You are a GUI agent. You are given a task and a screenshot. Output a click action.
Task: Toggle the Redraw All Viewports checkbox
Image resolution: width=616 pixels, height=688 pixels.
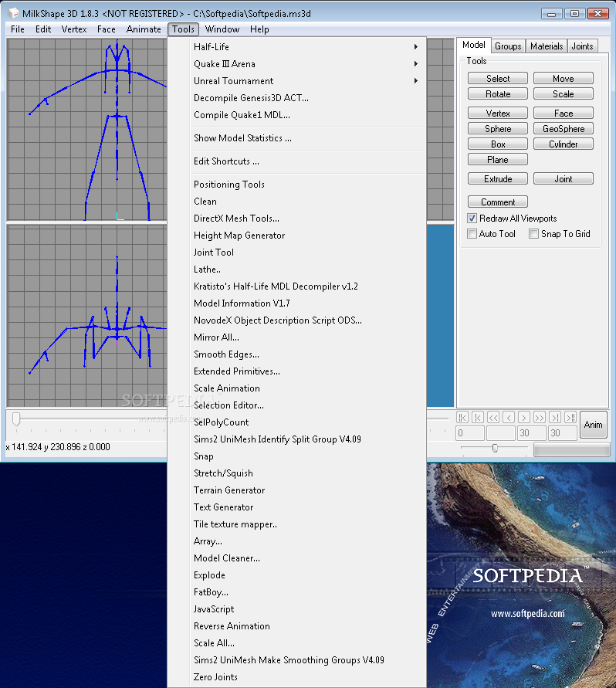tap(472, 218)
